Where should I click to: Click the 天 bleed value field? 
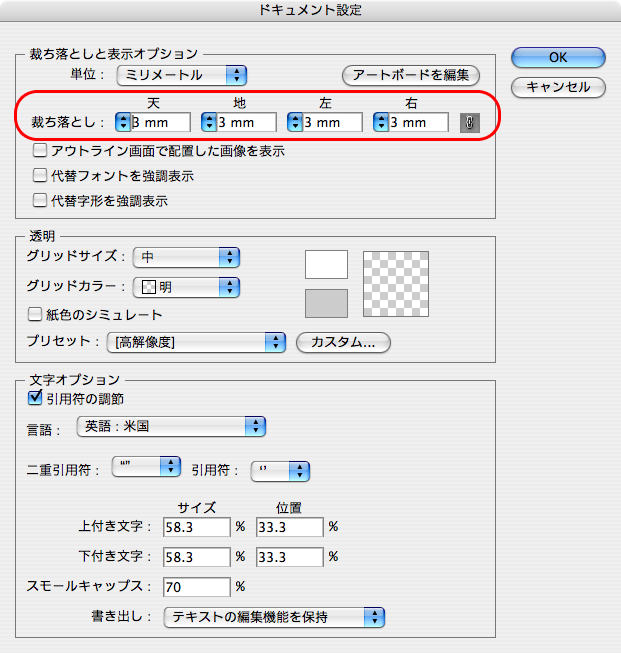161,122
